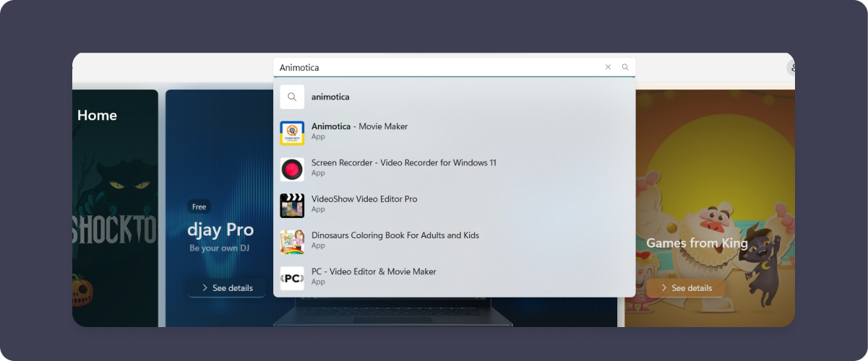
Task: Click the 'Games from King' banner title
Action: [697, 243]
